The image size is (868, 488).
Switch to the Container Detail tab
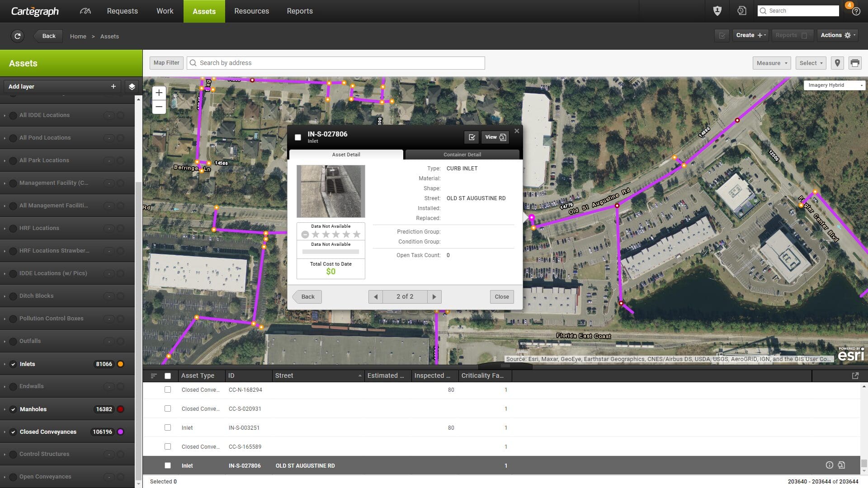(x=462, y=155)
